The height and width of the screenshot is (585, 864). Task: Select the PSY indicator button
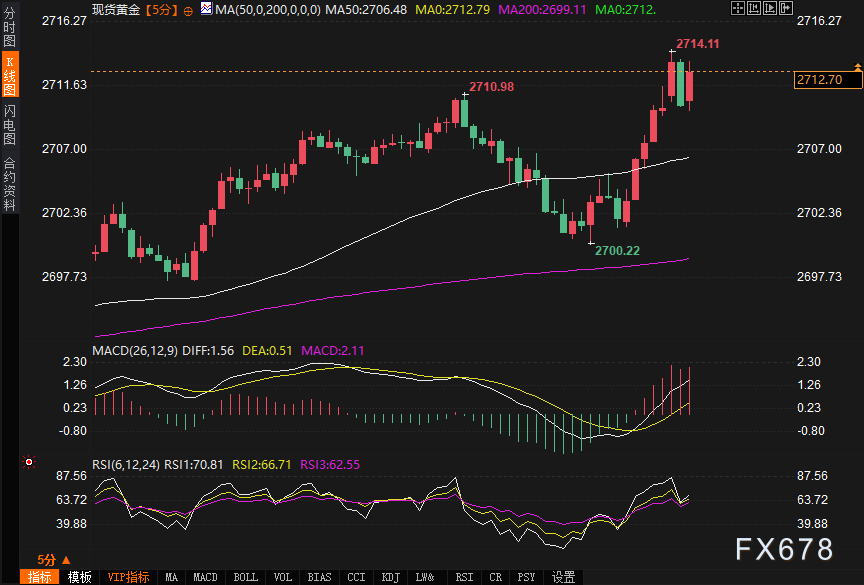527,577
